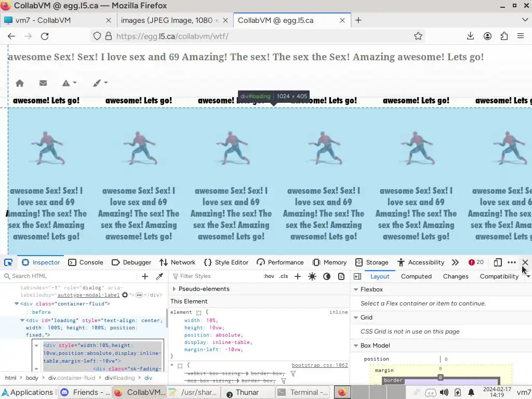
Task: Open the Memory tab
Action: [329, 262]
